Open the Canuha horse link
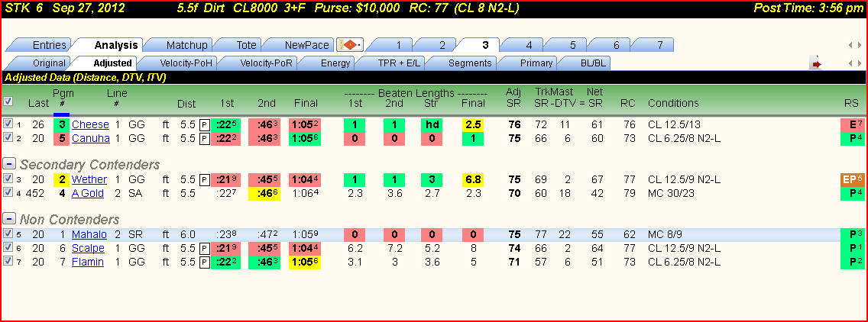The image size is (868, 322). tap(91, 138)
